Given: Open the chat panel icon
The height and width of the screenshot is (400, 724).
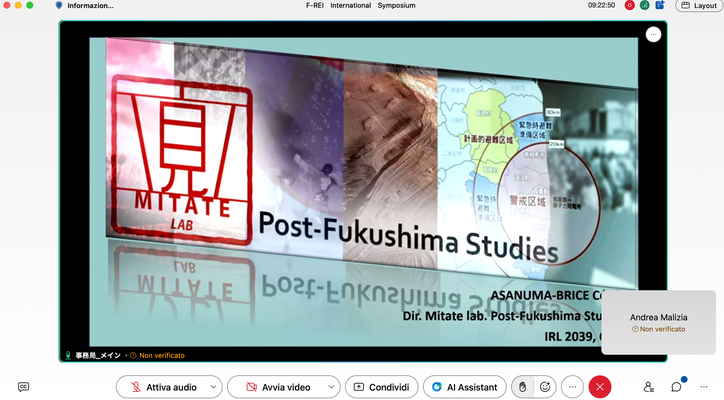Looking at the screenshot, I should [676, 387].
